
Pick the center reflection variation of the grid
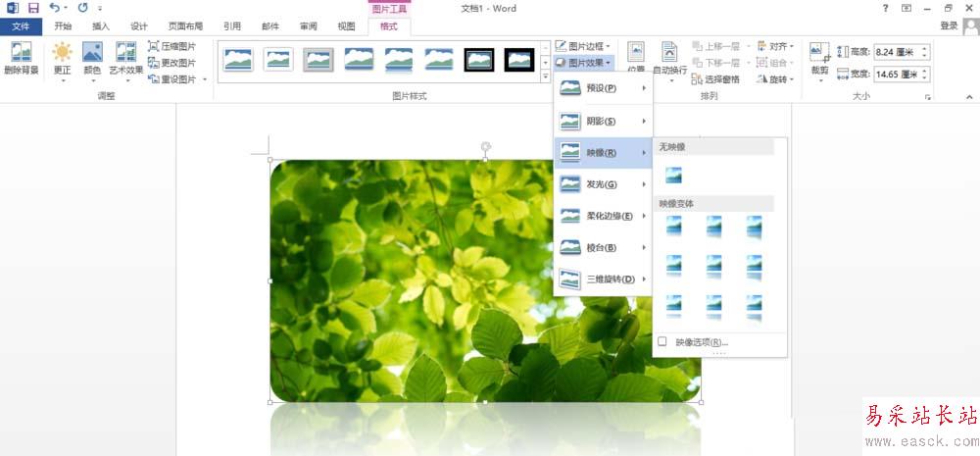tap(713, 266)
